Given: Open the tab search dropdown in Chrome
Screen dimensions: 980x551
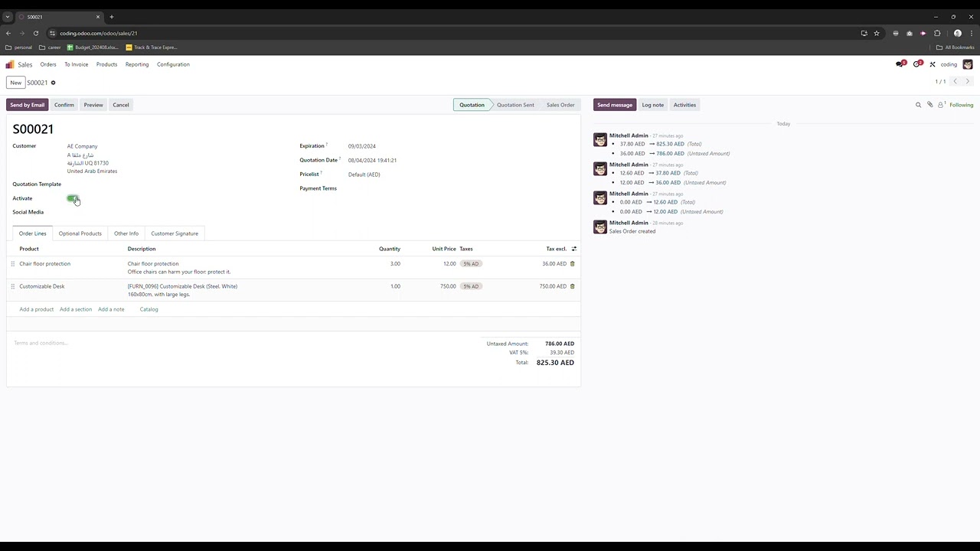Looking at the screenshot, I should (x=8, y=16).
